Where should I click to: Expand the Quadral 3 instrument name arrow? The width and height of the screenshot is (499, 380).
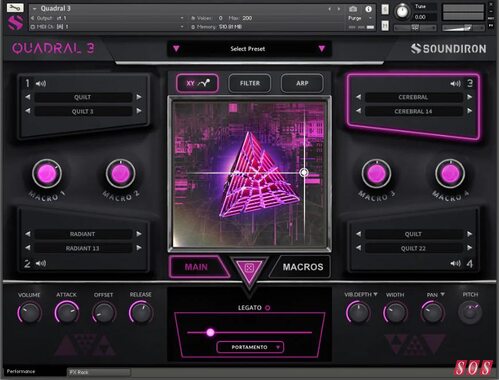[35, 9]
